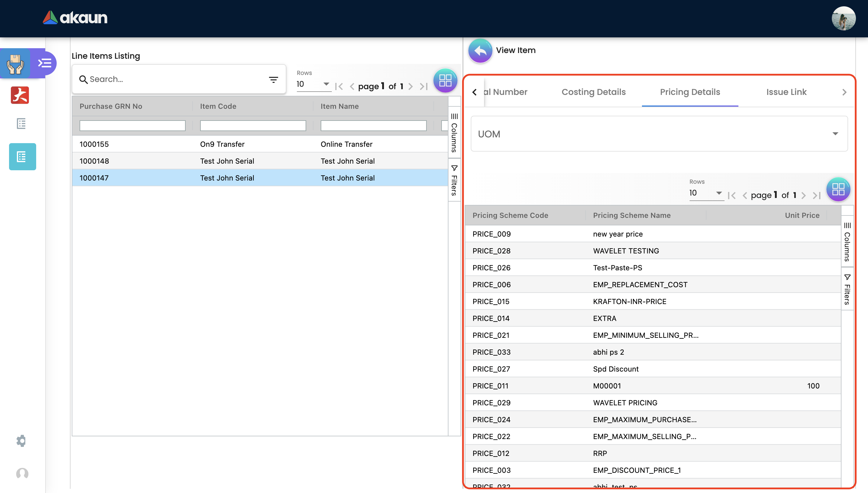
Task: Click the grid view button above pricing table
Action: pyautogui.click(x=838, y=189)
